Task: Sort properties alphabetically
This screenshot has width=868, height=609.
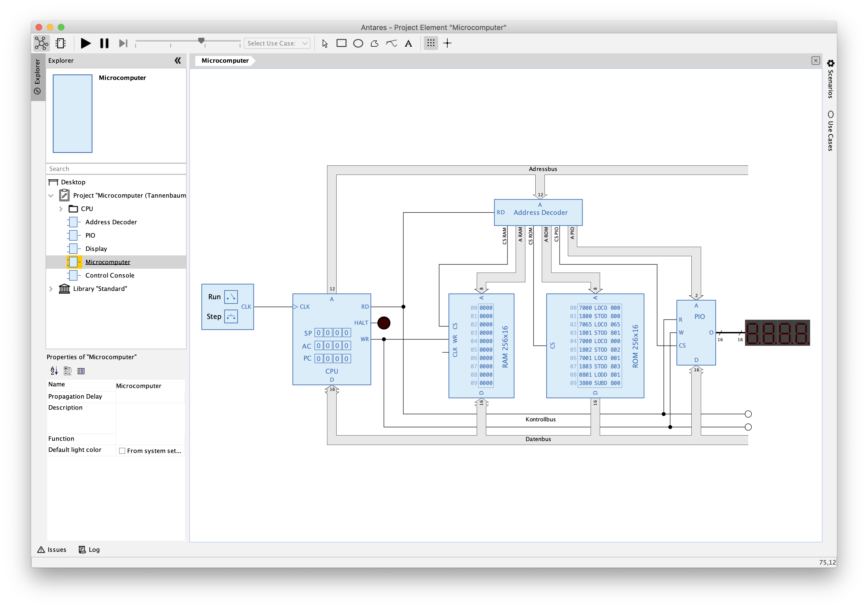Action: (x=54, y=371)
